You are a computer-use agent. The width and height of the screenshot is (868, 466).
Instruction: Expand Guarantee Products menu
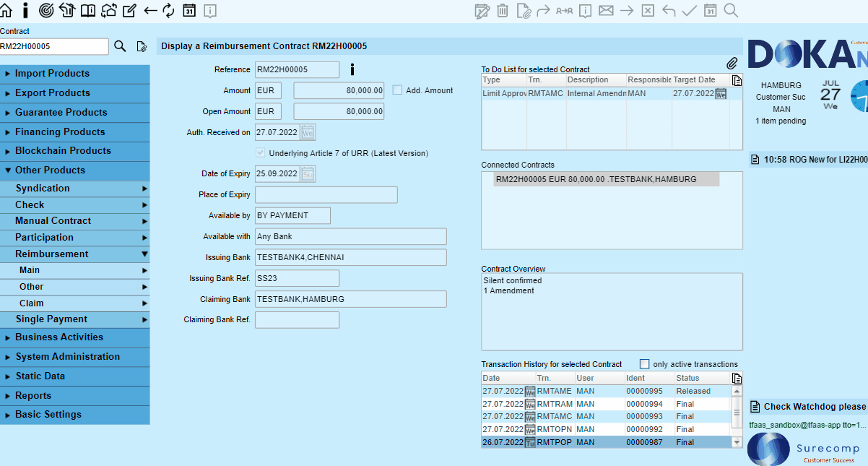click(x=75, y=113)
